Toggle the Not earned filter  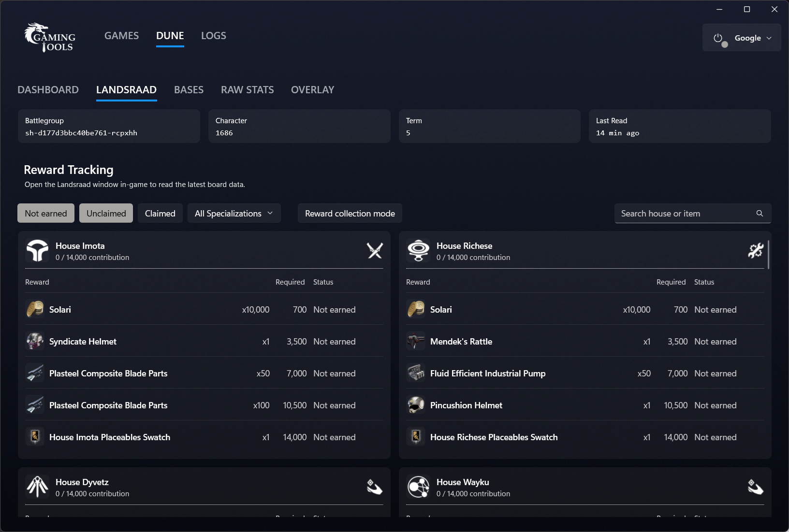[x=46, y=213]
